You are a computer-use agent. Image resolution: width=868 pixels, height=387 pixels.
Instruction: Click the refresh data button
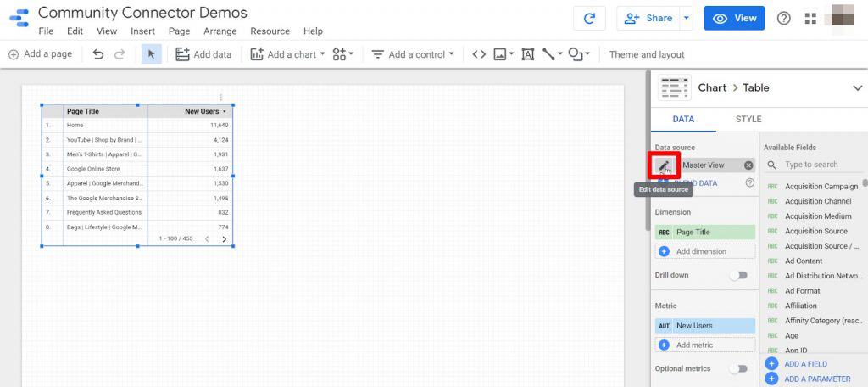tap(589, 19)
